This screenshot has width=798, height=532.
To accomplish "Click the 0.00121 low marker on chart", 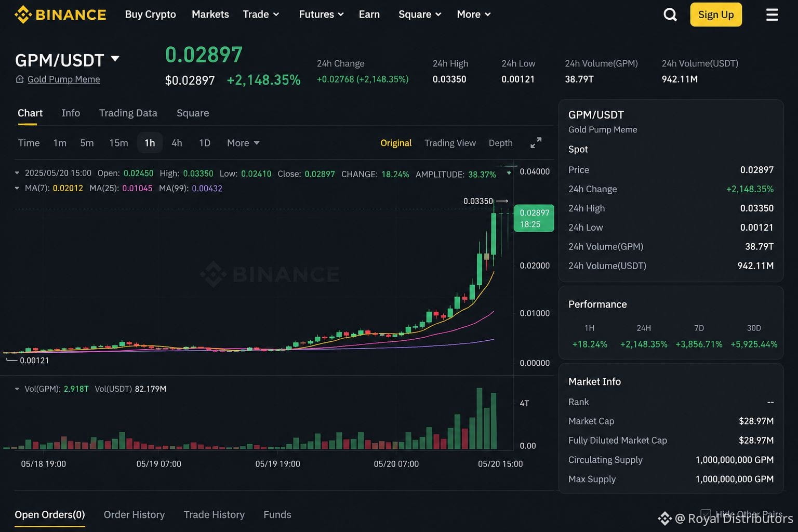I will (x=34, y=361).
